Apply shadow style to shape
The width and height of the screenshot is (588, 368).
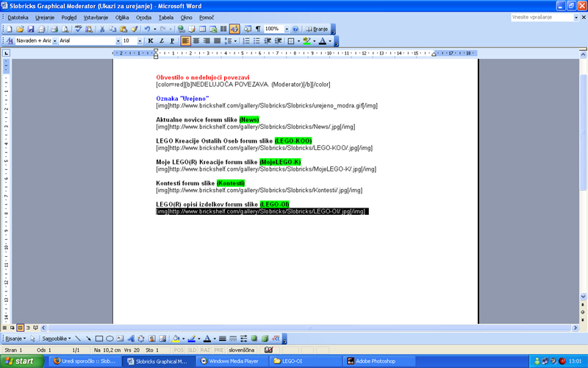click(x=254, y=339)
